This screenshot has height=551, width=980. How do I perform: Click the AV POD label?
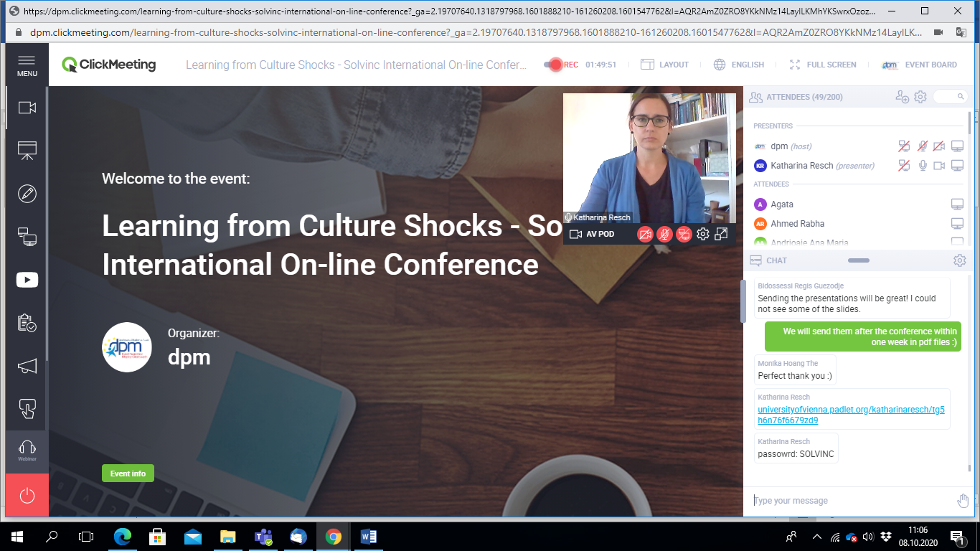pos(600,235)
